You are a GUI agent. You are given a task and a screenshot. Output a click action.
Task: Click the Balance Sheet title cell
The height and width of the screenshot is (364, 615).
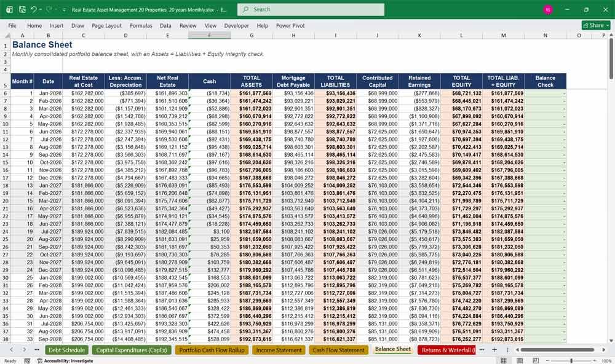(x=42, y=45)
